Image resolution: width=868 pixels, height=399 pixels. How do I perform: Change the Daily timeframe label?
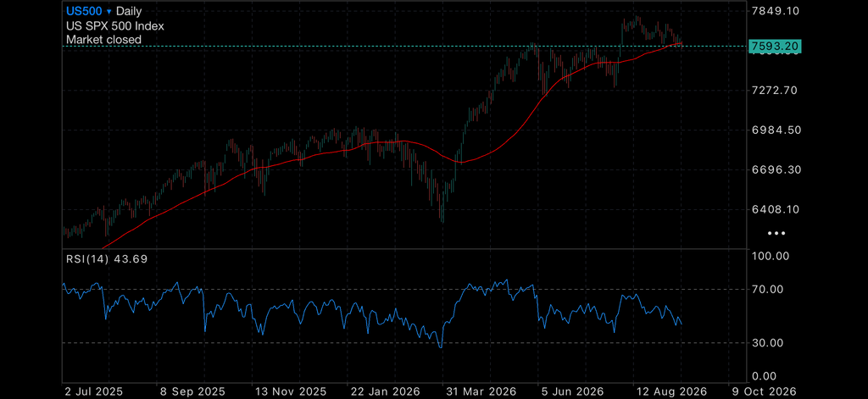[x=129, y=11]
